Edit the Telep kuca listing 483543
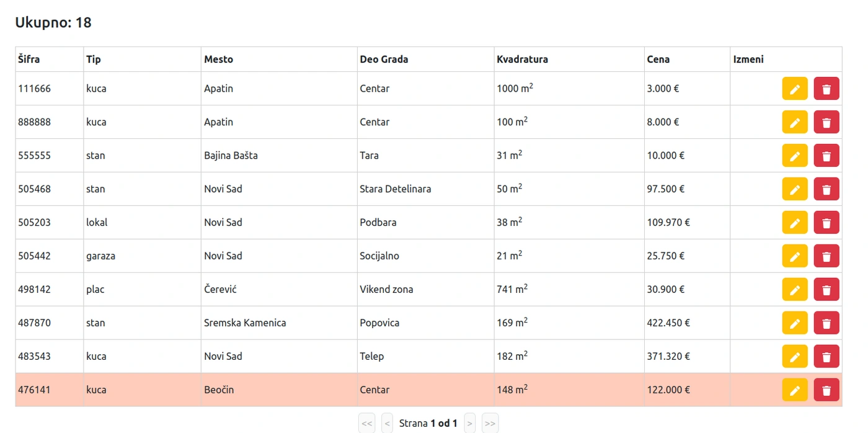Screen dimensions: 868x433 tap(795, 357)
